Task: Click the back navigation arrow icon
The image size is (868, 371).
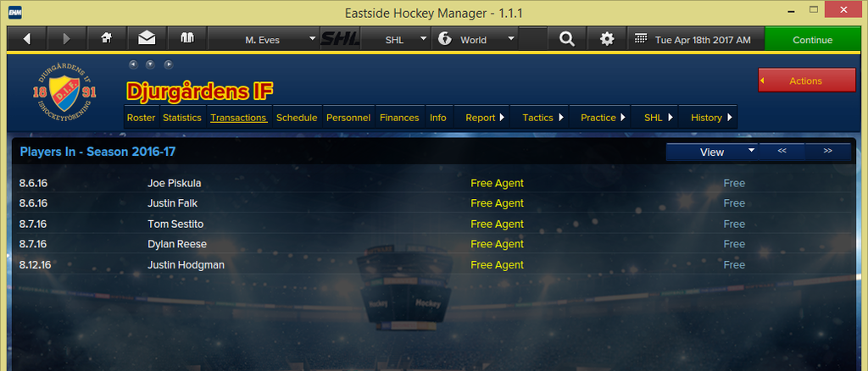Action: point(26,39)
